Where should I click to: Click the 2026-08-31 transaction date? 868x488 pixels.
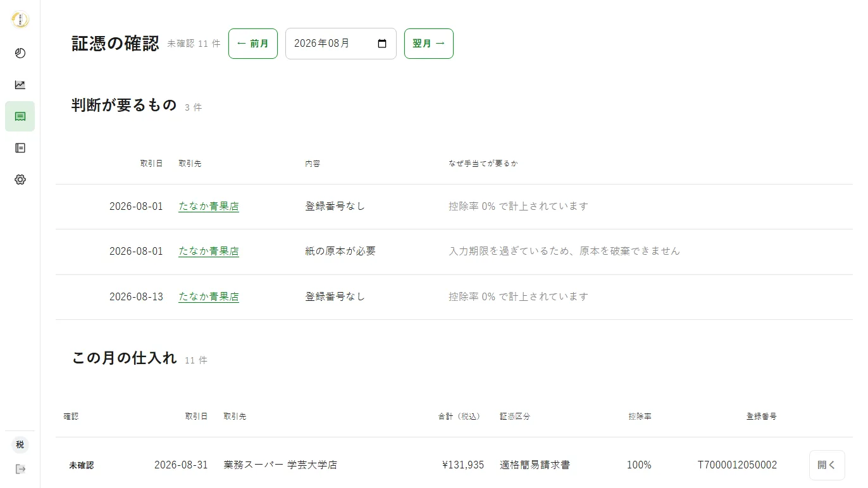pos(181,465)
